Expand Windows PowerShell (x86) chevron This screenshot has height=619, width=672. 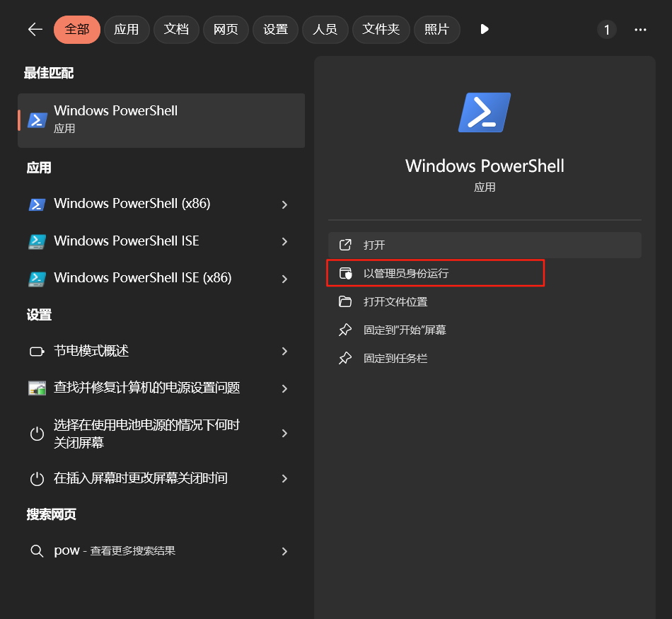coord(284,204)
